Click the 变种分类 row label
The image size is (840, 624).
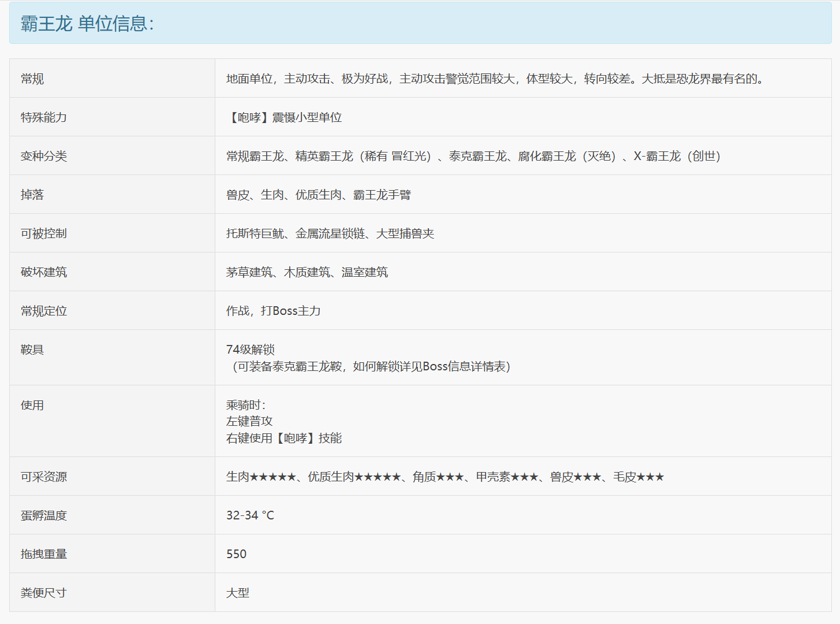pos(44,156)
